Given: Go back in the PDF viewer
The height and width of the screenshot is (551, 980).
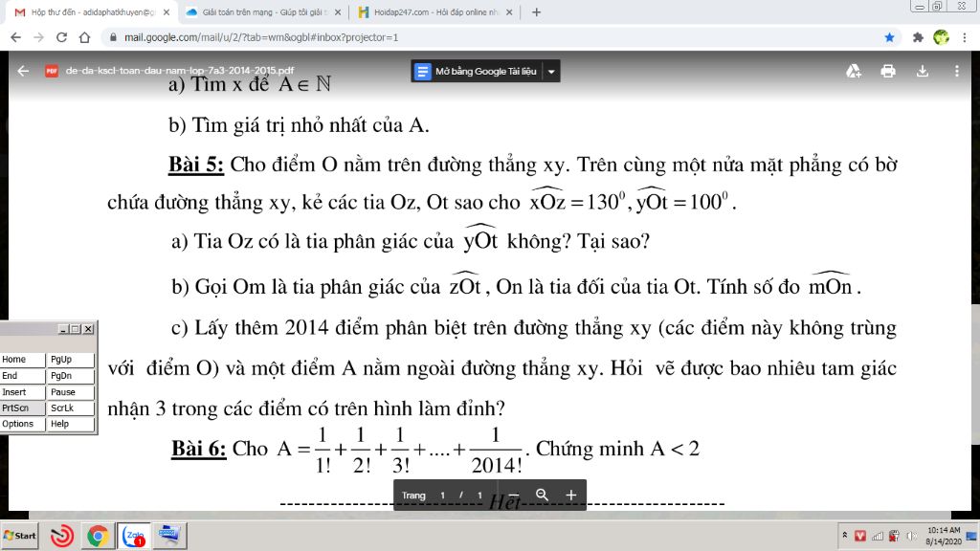Looking at the screenshot, I should coord(23,71).
